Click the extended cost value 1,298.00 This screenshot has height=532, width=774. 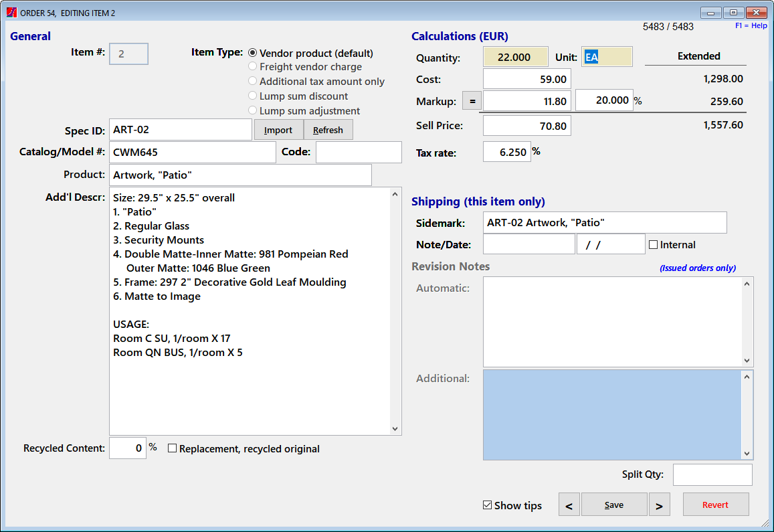(x=723, y=78)
